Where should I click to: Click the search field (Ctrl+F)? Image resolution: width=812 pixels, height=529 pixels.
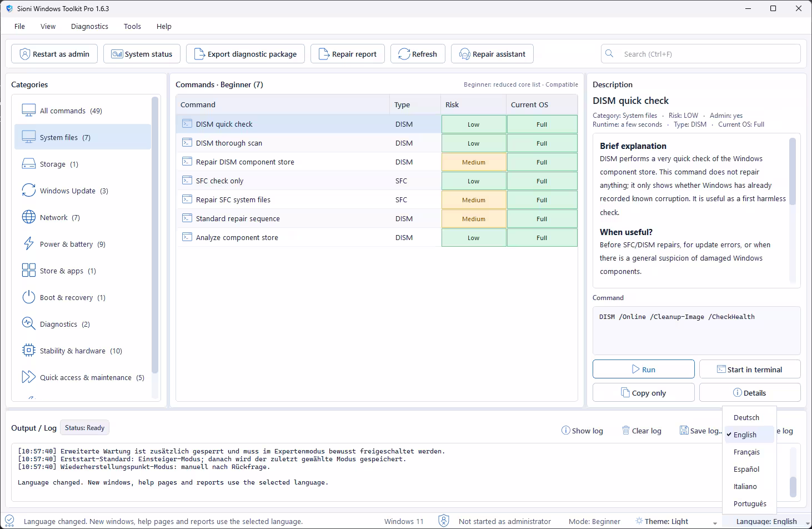701,54
